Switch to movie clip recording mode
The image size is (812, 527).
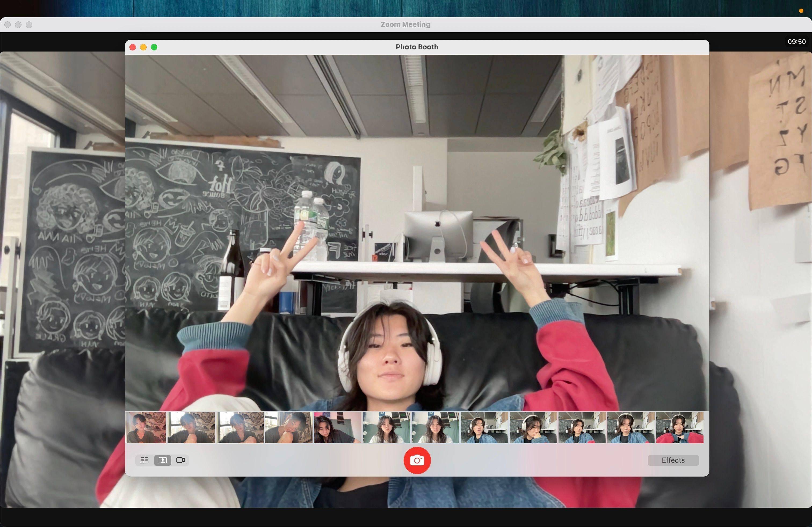click(180, 460)
